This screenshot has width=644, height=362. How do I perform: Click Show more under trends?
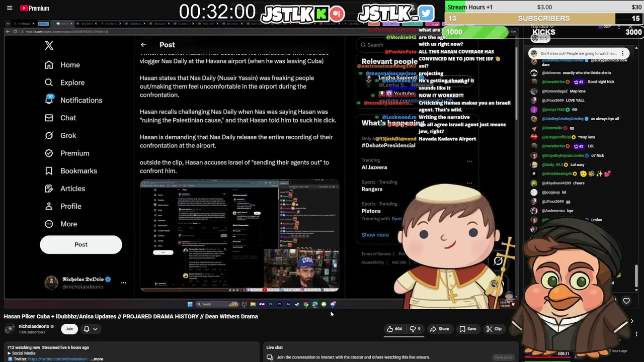(375, 235)
